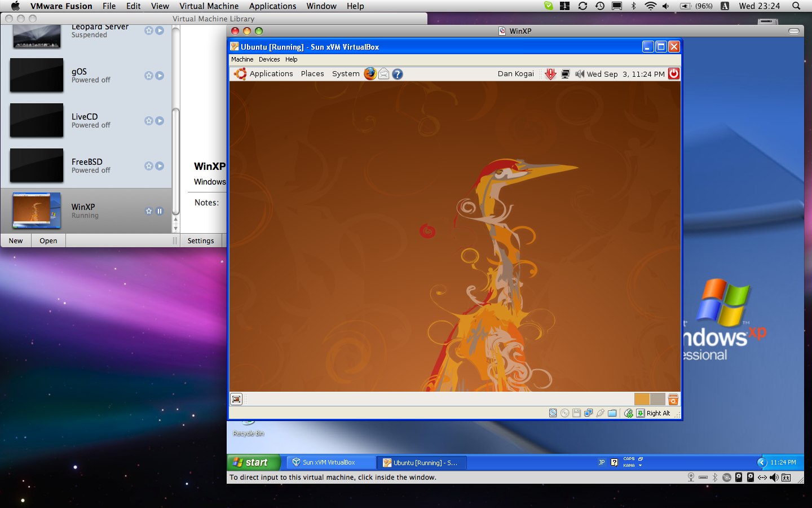Click the Windows XP start button

point(254,462)
